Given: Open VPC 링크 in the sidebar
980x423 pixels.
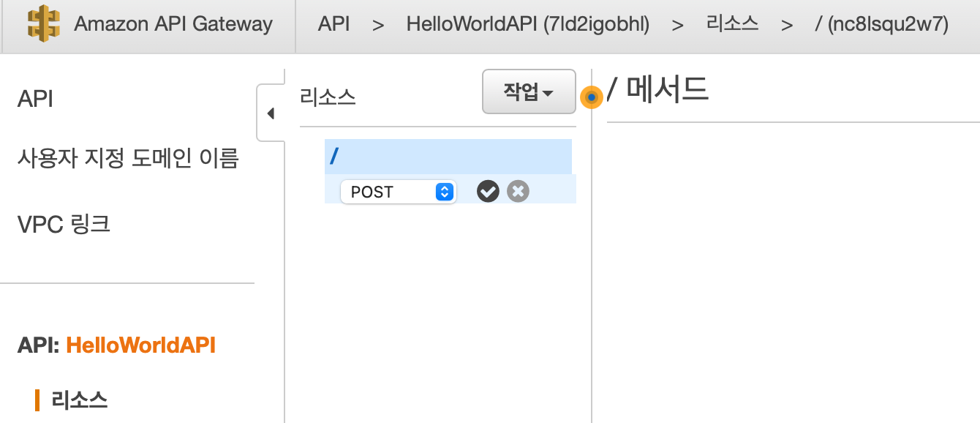Looking at the screenshot, I should [64, 224].
